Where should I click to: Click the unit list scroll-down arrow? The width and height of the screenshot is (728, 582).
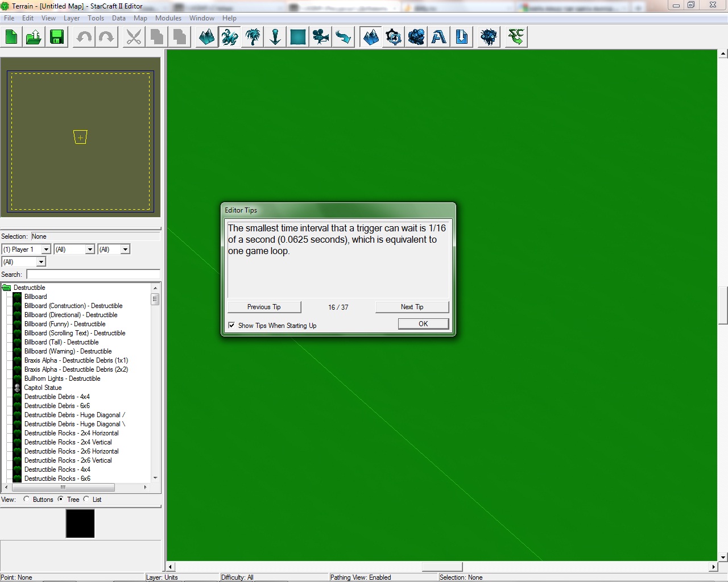coord(155,478)
